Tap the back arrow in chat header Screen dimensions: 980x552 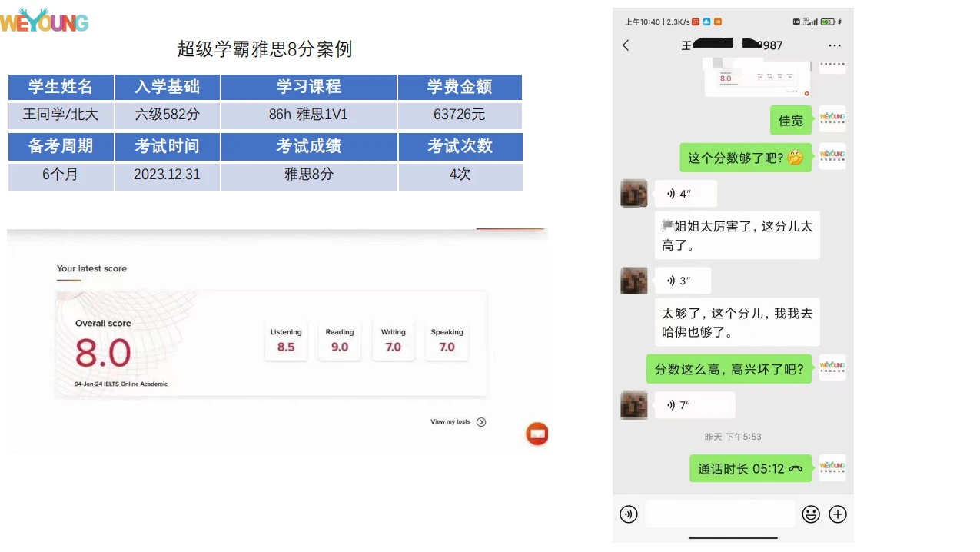coord(626,45)
